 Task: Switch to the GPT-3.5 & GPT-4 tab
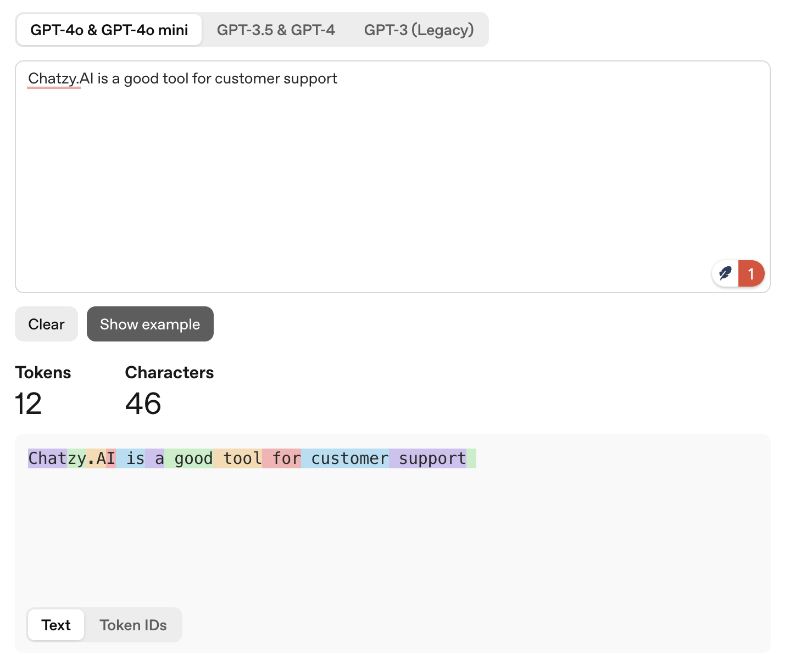tap(275, 30)
